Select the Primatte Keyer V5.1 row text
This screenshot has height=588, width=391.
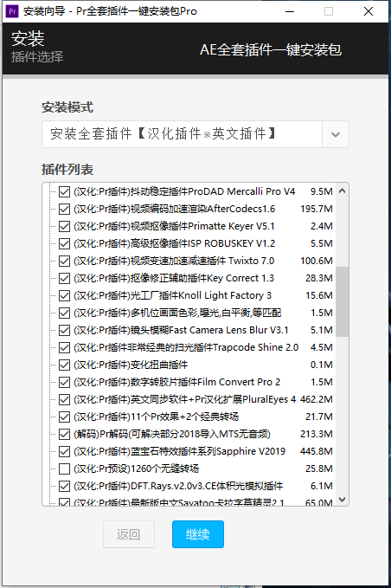pos(174,227)
